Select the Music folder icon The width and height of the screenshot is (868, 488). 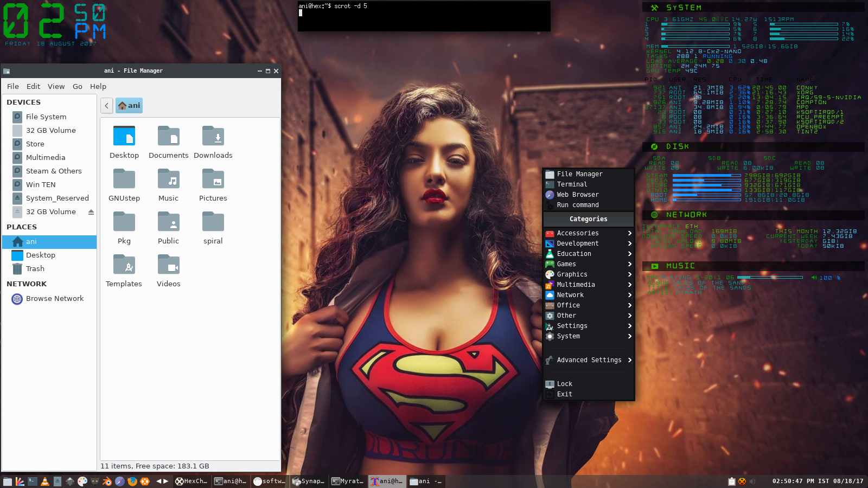pyautogui.click(x=168, y=184)
